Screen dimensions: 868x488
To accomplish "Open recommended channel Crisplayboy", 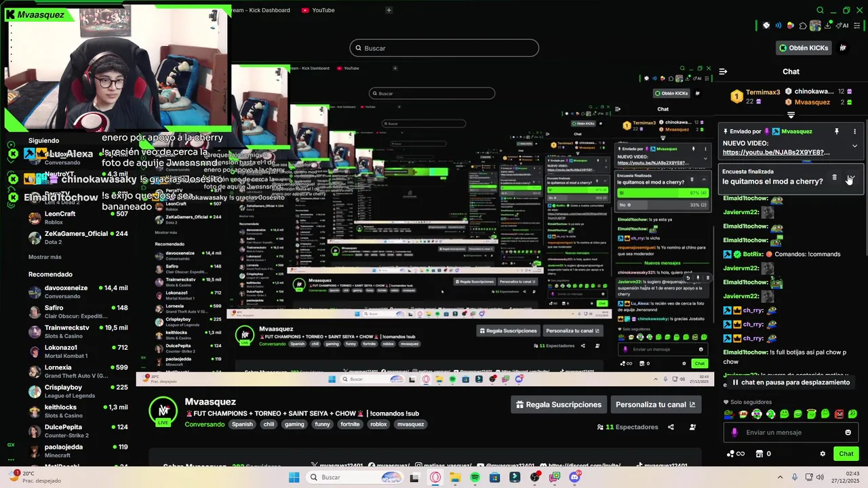I will [78, 391].
